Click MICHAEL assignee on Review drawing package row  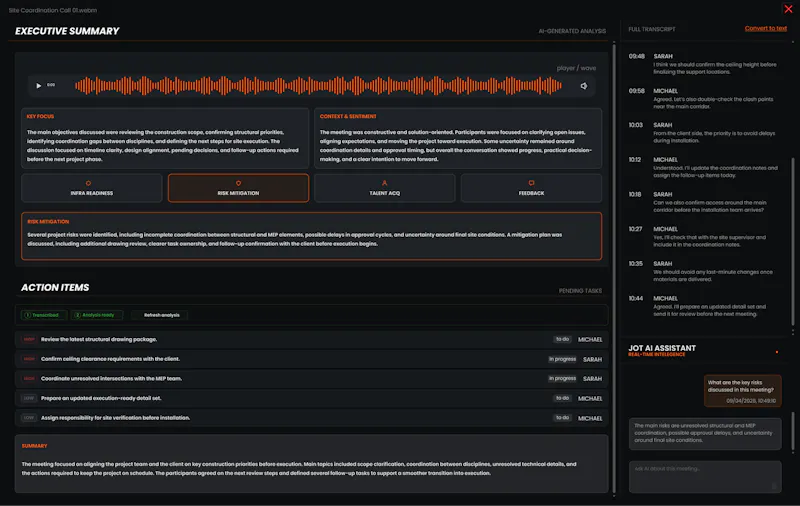click(590, 340)
